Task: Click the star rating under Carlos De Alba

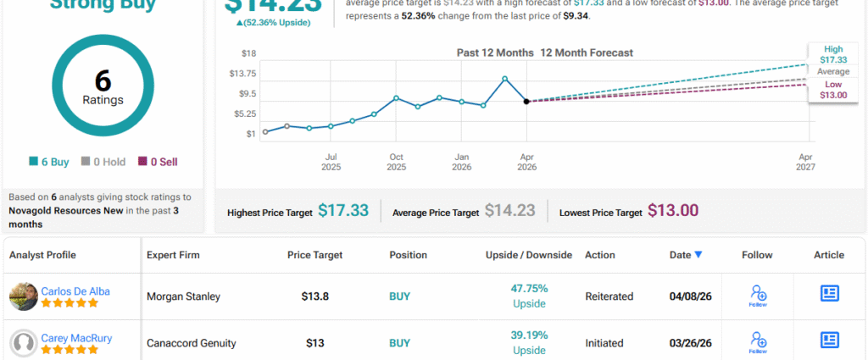Action: tap(74, 303)
